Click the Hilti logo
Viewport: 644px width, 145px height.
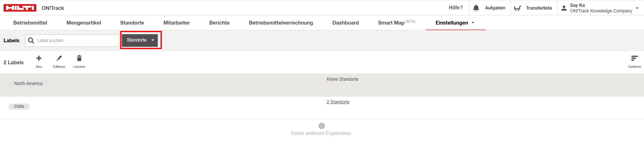pyautogui.click(x=20, y=8)
